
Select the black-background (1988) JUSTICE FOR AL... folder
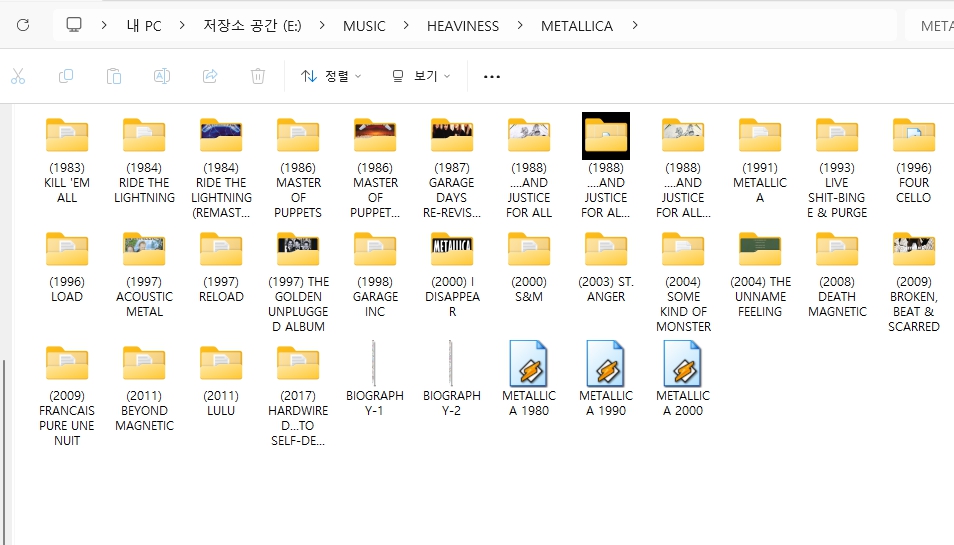[x=606, y=168]
